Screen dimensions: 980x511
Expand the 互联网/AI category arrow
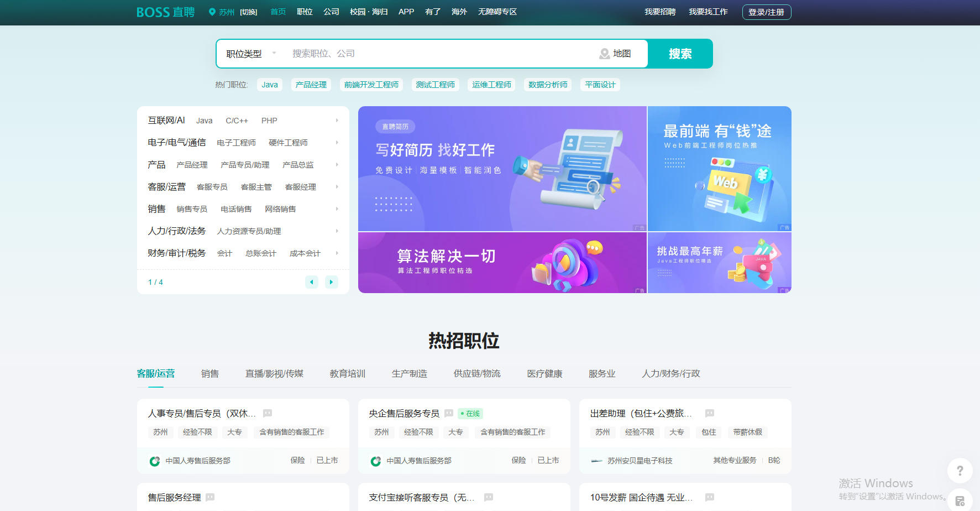[x=337, y=120]
